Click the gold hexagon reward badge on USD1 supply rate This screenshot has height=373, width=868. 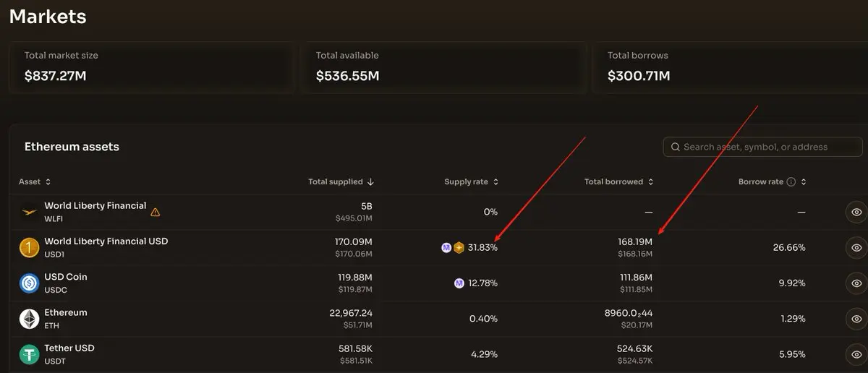pos(459,248)
